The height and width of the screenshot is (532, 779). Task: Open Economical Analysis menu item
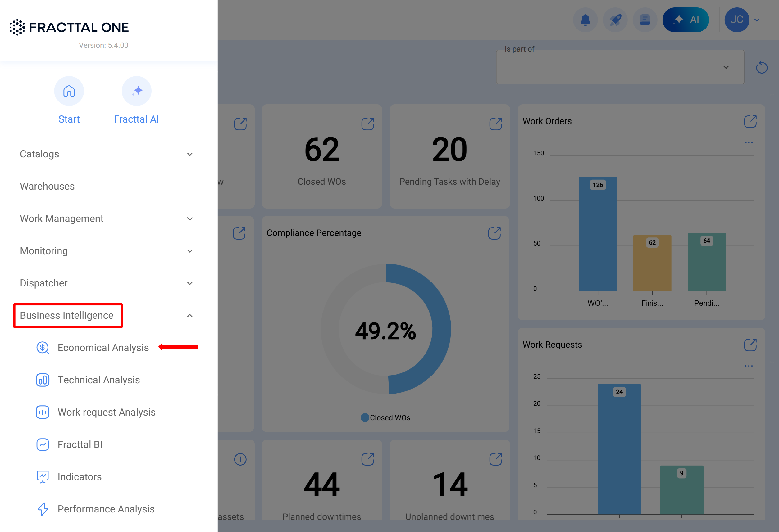pos(103,348)
